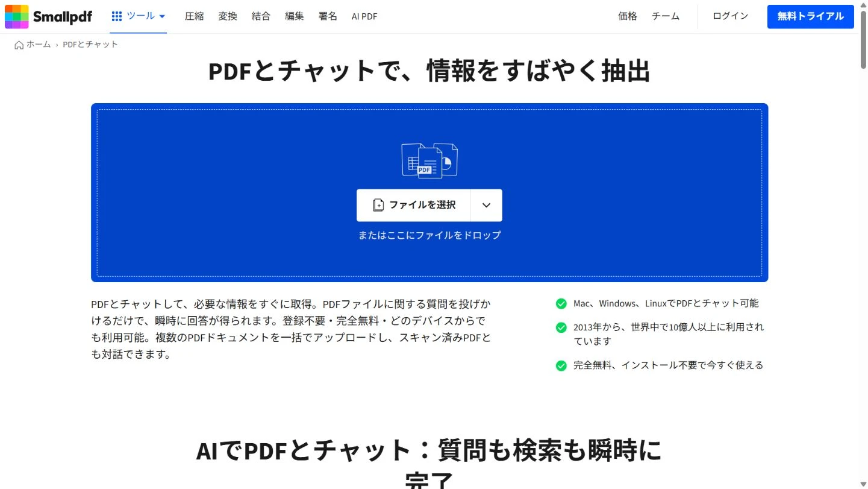Open the 署名 menu item
Image resolution: width=868 pixels, height=489 pixels.
pyautogui.click(x=328, y=16)
